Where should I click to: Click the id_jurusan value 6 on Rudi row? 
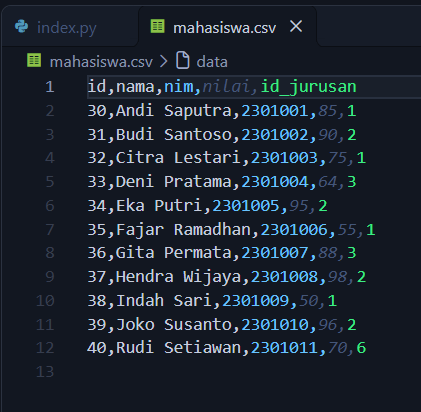click(361, 348)
